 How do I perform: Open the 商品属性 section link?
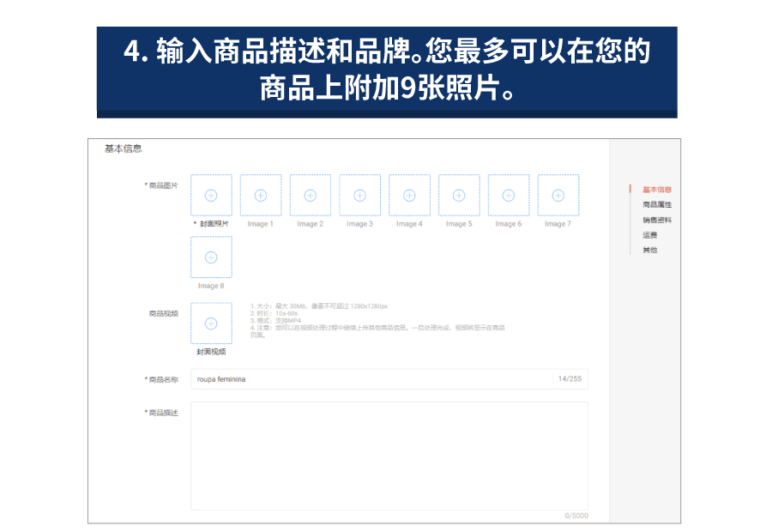(656, 204)
